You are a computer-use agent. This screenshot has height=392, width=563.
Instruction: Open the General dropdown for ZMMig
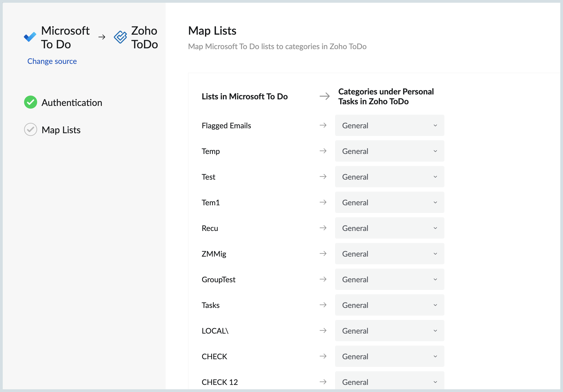pos(389,254)
